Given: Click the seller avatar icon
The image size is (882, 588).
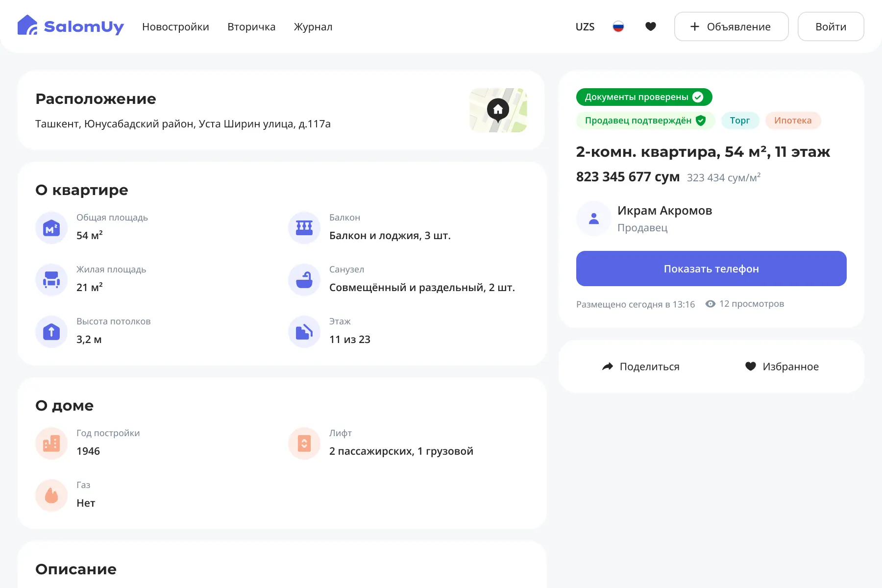Looking at the screenshot, I should pos(593,219).
